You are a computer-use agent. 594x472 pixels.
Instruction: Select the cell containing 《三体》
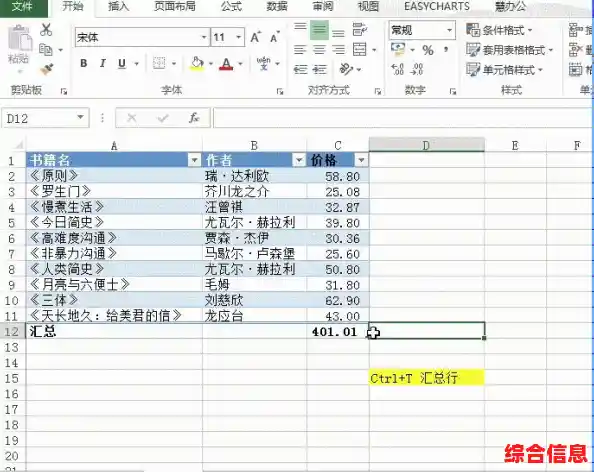coord(114,300)
